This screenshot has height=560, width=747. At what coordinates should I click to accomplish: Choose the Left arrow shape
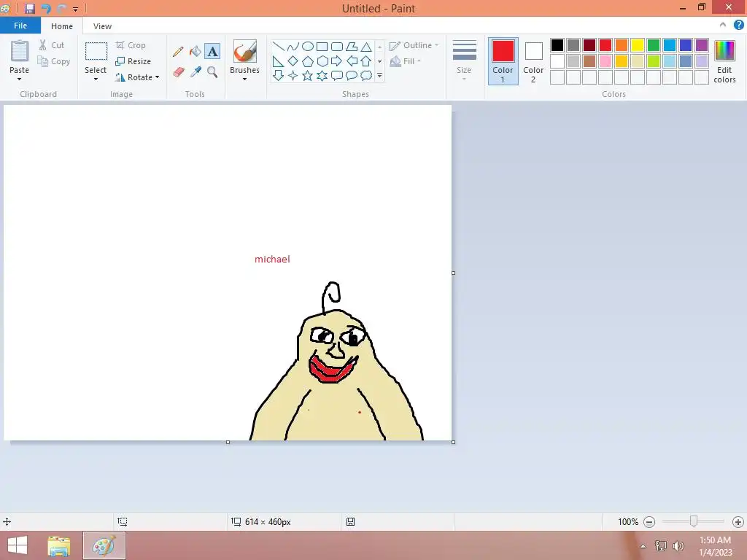tap(352, 61)
